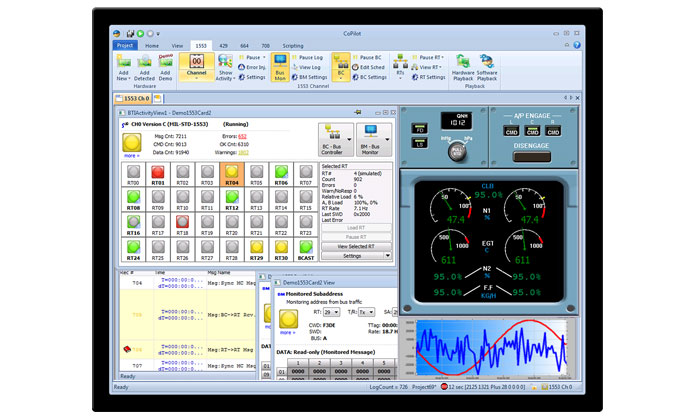Switch to the Scripting ribbon tab
Viewport: 700px width, 420px height.
click(293, 46)
